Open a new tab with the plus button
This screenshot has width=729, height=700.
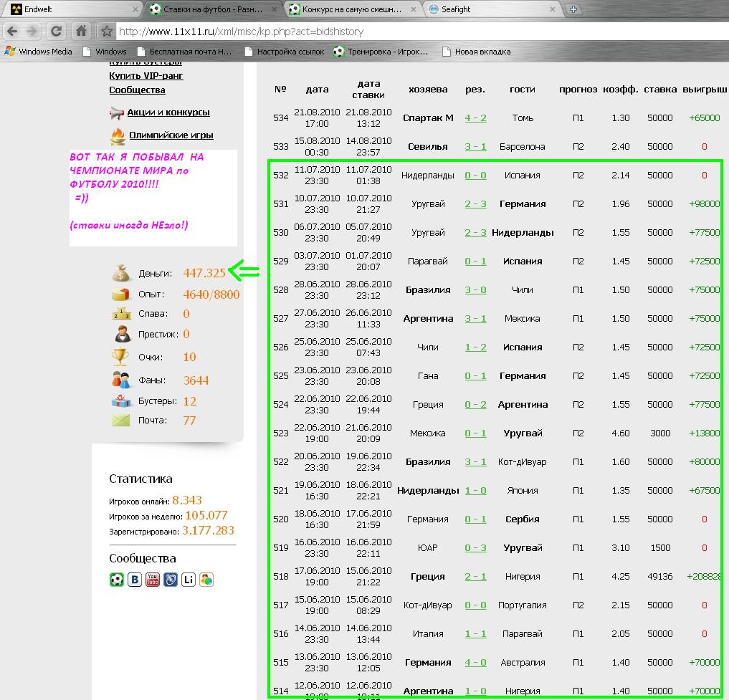573,9
